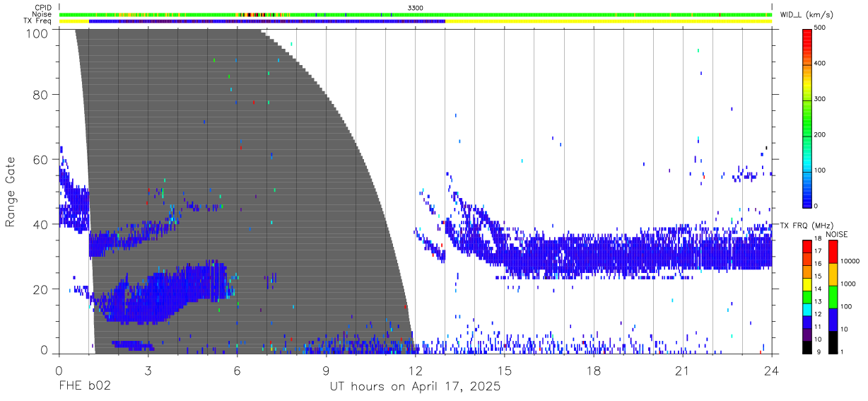
Task: Click the x-axis tick label '6'
Action: click(237, 370)
